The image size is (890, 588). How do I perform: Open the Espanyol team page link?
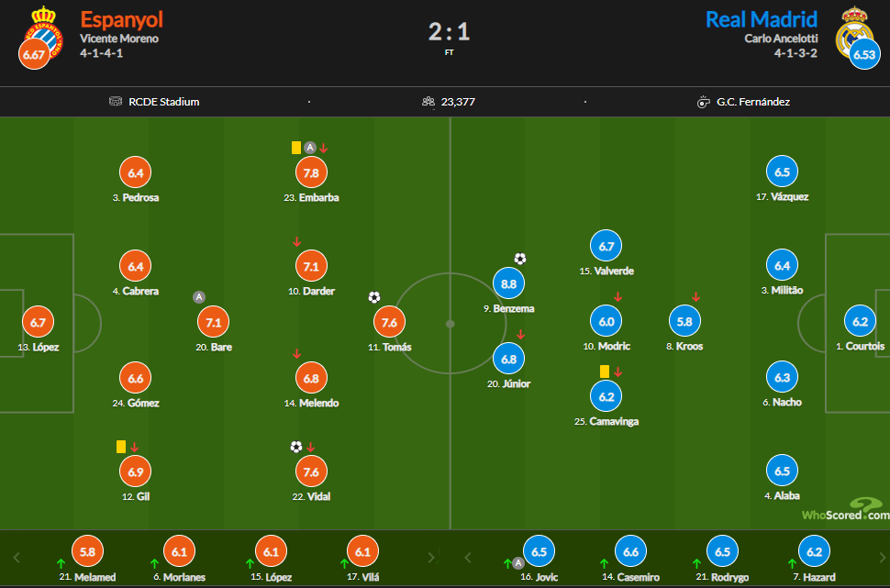pyautogui.click(x=121, y=19)
